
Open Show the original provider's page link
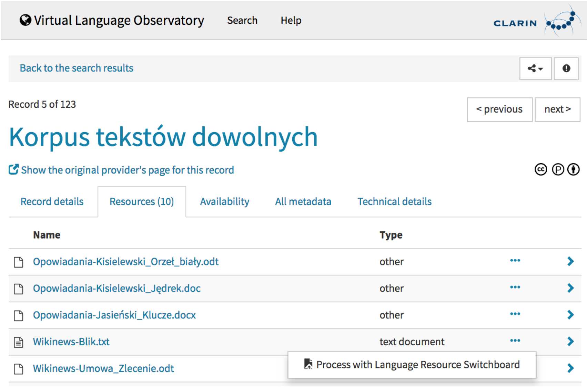coord(128,170)
